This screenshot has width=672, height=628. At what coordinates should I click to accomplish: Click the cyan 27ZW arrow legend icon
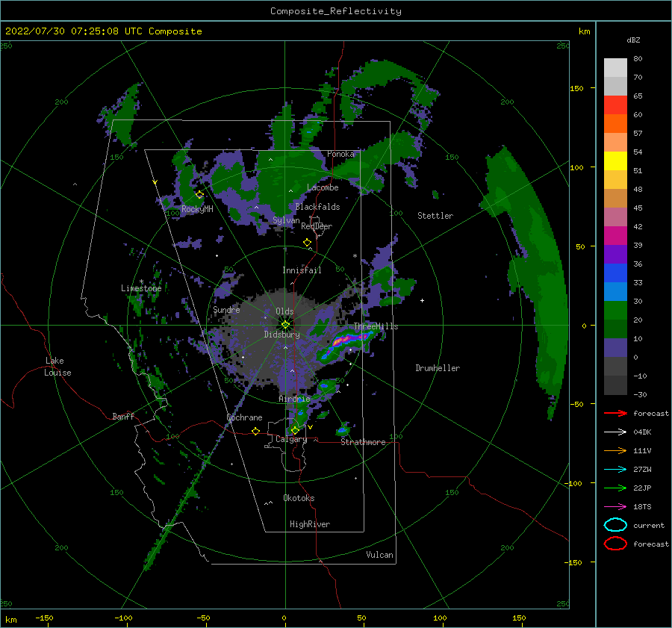615,470
